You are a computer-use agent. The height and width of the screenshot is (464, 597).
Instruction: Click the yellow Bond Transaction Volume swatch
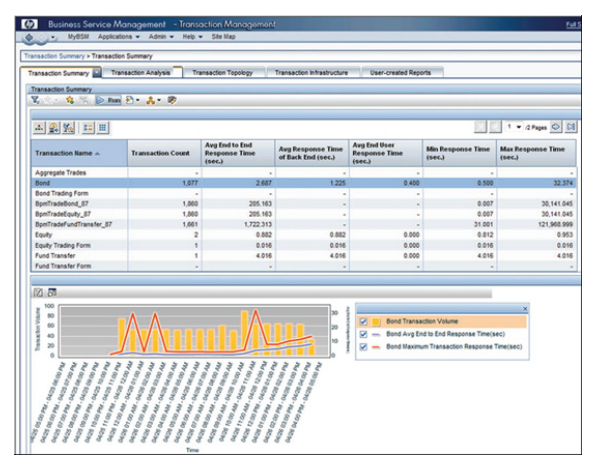click(x=376, y=322)
